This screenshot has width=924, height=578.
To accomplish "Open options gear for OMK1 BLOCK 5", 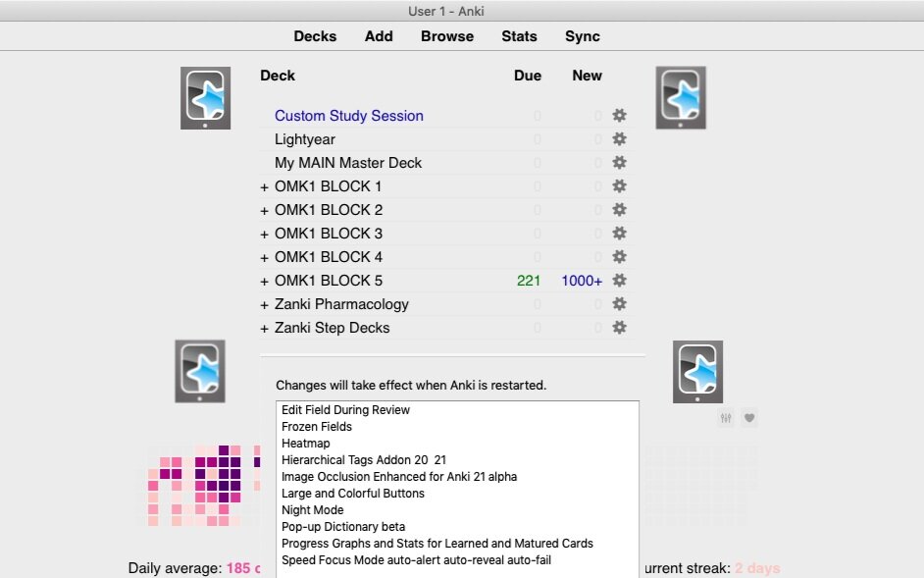I will [619, 280].
